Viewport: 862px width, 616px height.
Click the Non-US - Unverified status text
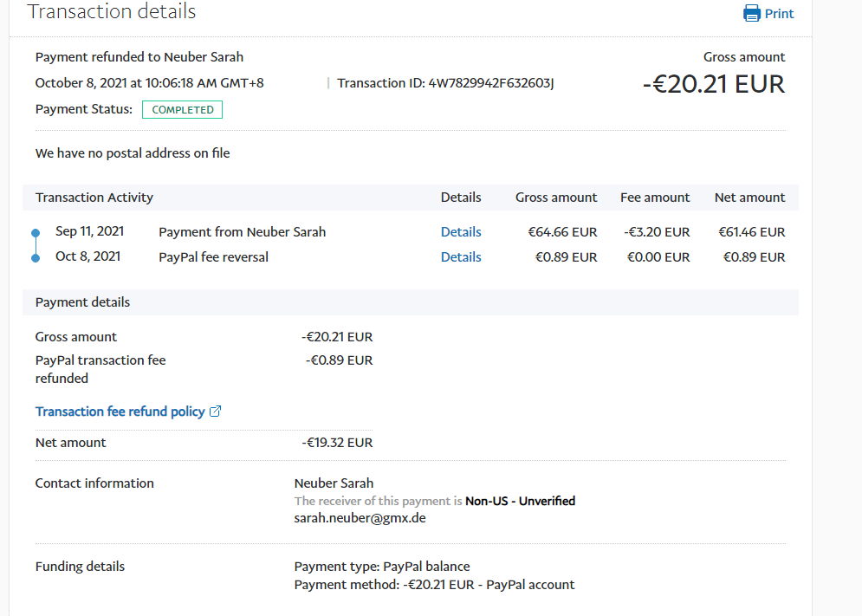520,501
